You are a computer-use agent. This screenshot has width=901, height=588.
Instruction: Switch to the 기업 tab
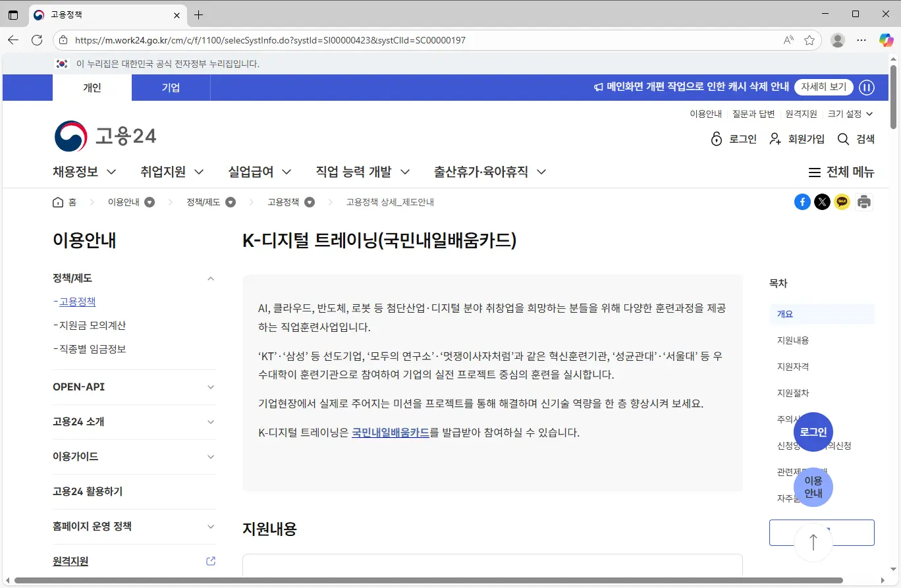tap(170, 87)
